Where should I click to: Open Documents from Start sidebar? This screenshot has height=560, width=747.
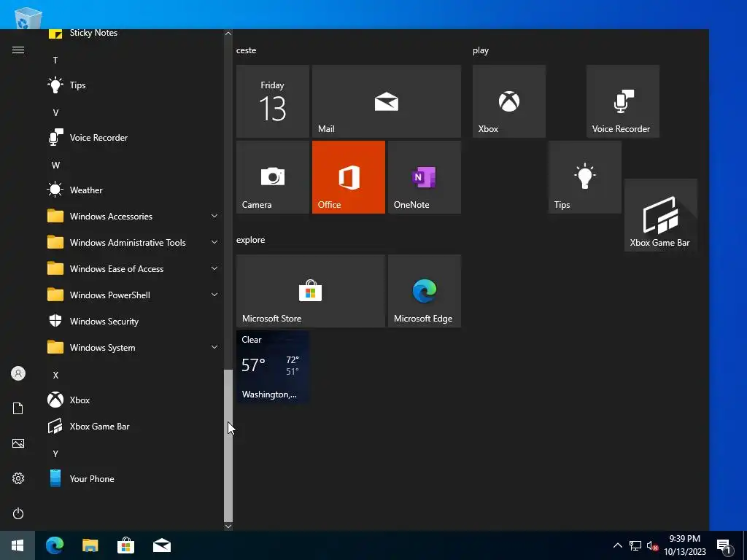(x=18, y=408)
